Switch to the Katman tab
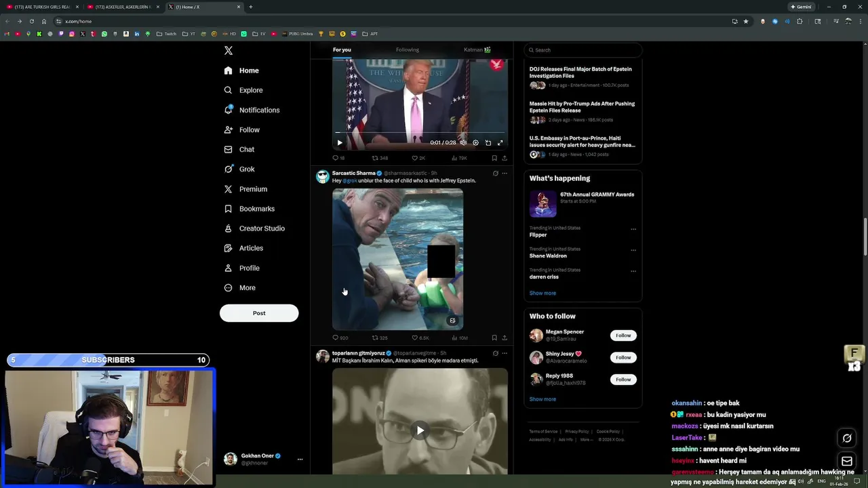The width and height of the screenshot is (868, 488). point(477,49)
